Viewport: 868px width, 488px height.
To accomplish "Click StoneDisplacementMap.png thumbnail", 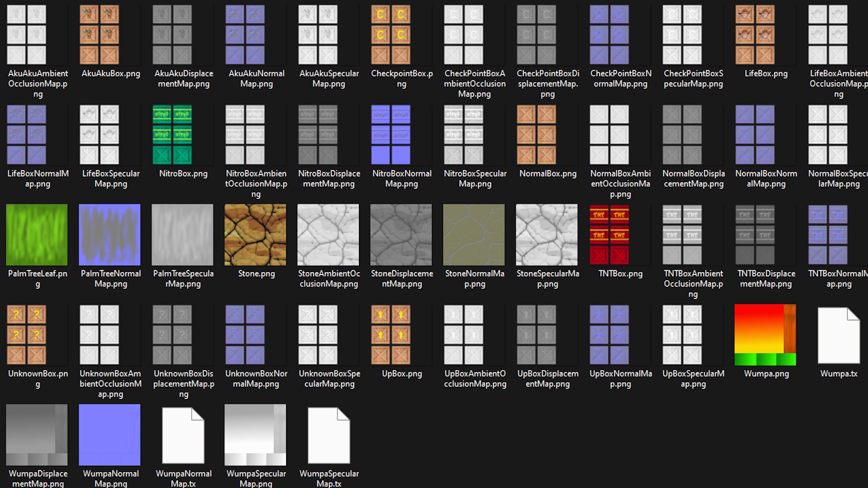I will click(401, 235).
